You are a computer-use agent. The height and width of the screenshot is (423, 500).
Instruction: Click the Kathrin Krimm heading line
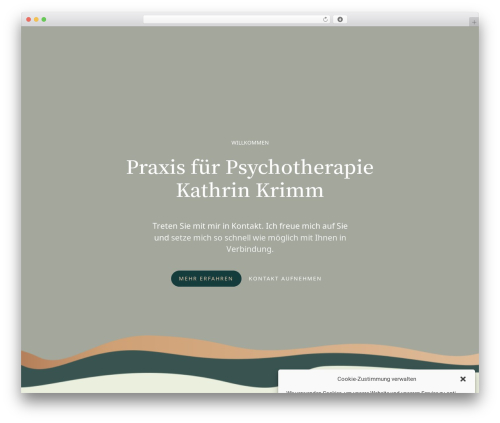point(250,190)
